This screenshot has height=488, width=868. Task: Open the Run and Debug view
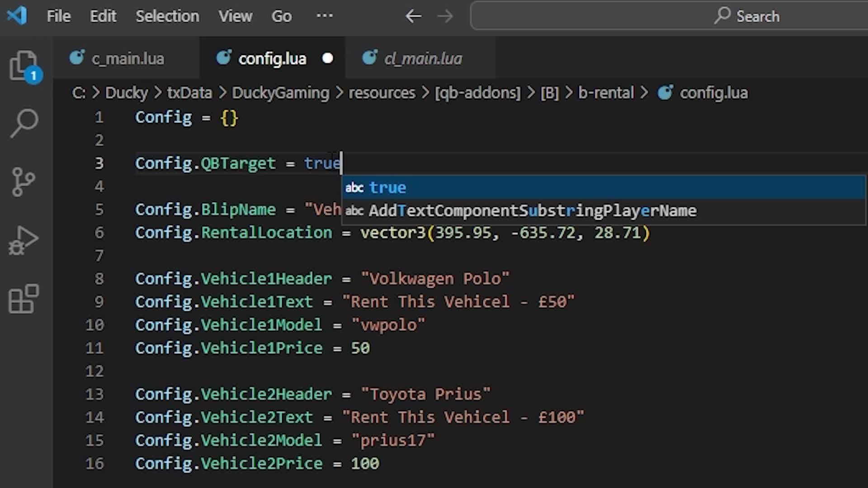click(x=24, y=240)
